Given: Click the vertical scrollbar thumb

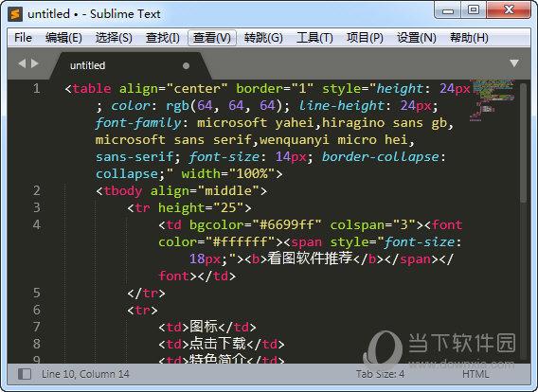Looking at the screenshot, I should (523, 142).
